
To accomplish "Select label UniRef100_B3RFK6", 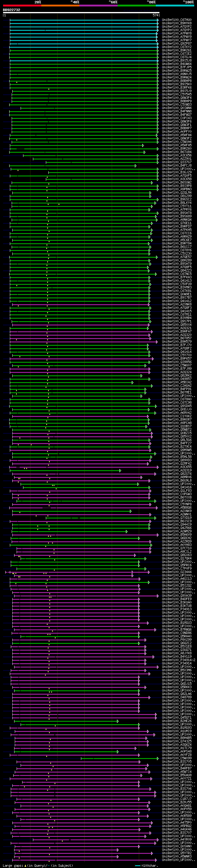I will pyautogui.click(x=177, y=88).
